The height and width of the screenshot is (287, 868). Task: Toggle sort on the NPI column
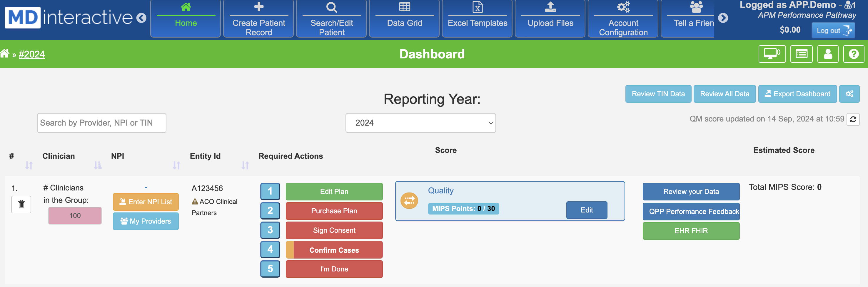176,165
